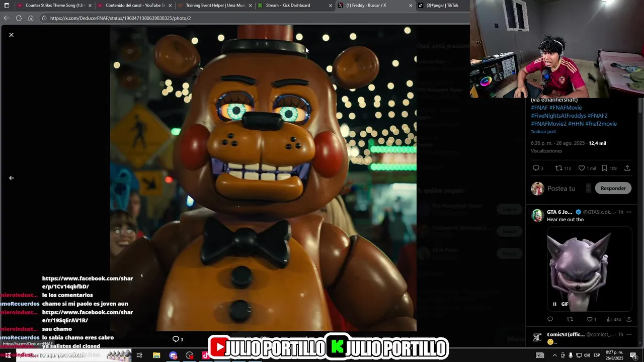Click the reply icon with 3 replies on post
Image resolution: width=644 pixels, height=362 pixels.
536,168
